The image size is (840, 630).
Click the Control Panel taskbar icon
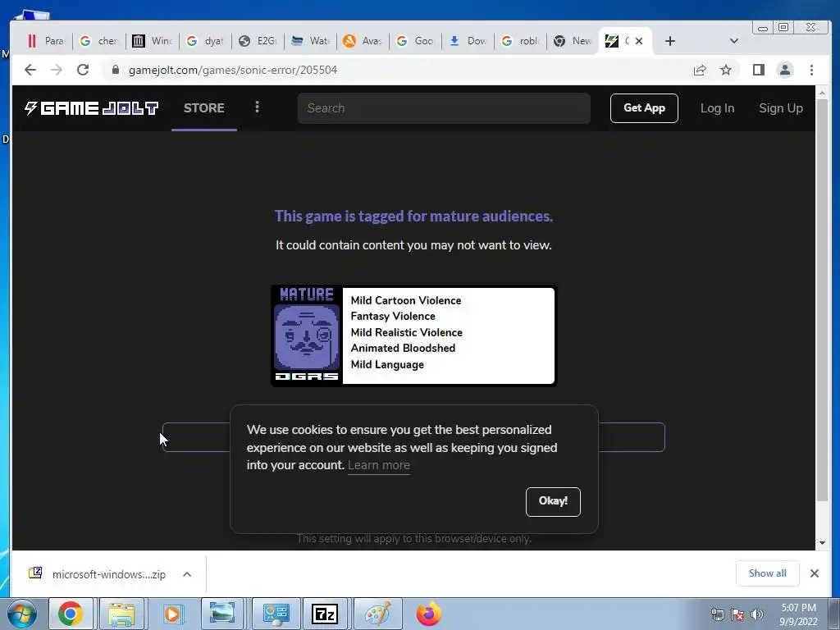pos(274,614)
